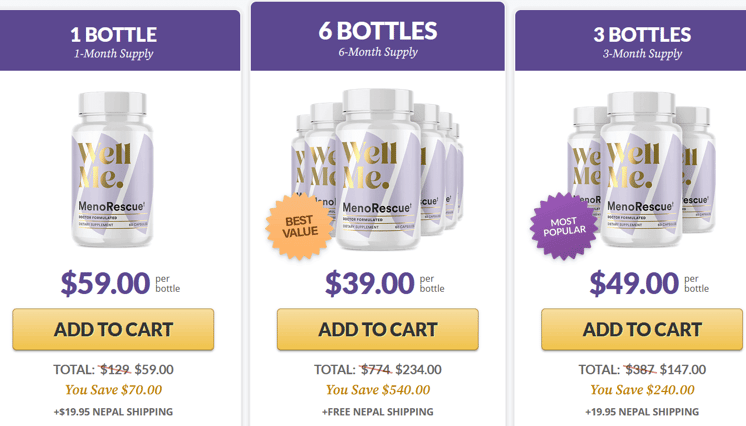The width and height of the screenshot is (746, 426).
Task: Click the $39.00 per bottle price
Action: coord(385,283)
